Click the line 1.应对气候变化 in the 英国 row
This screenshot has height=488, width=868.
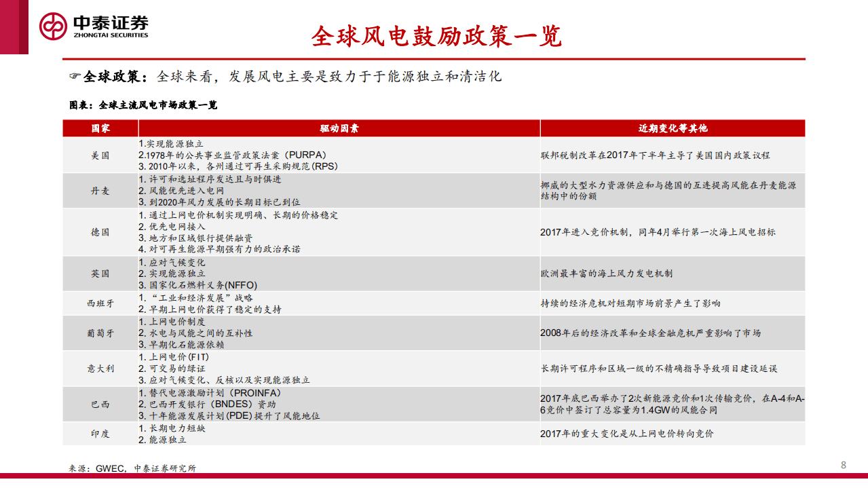172,263
